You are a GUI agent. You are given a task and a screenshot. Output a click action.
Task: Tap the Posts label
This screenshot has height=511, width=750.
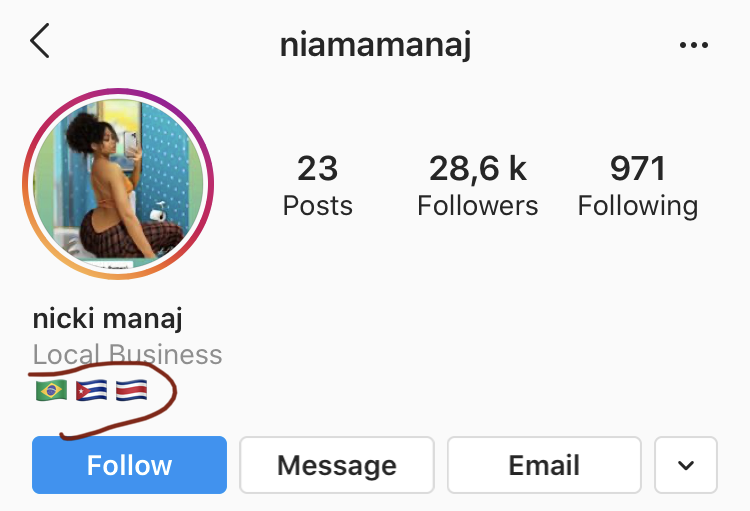point(317,206)
